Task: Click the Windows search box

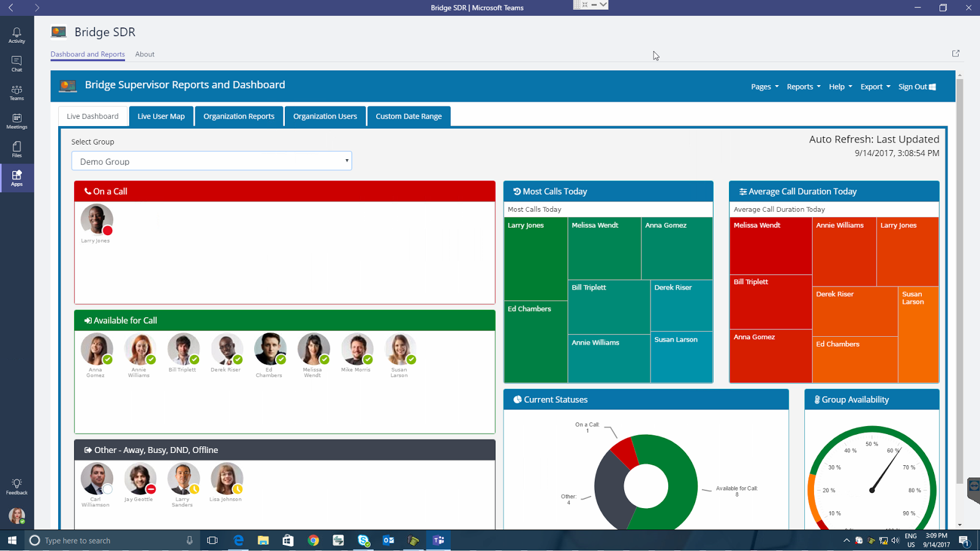Action: [x=113, y=540]
